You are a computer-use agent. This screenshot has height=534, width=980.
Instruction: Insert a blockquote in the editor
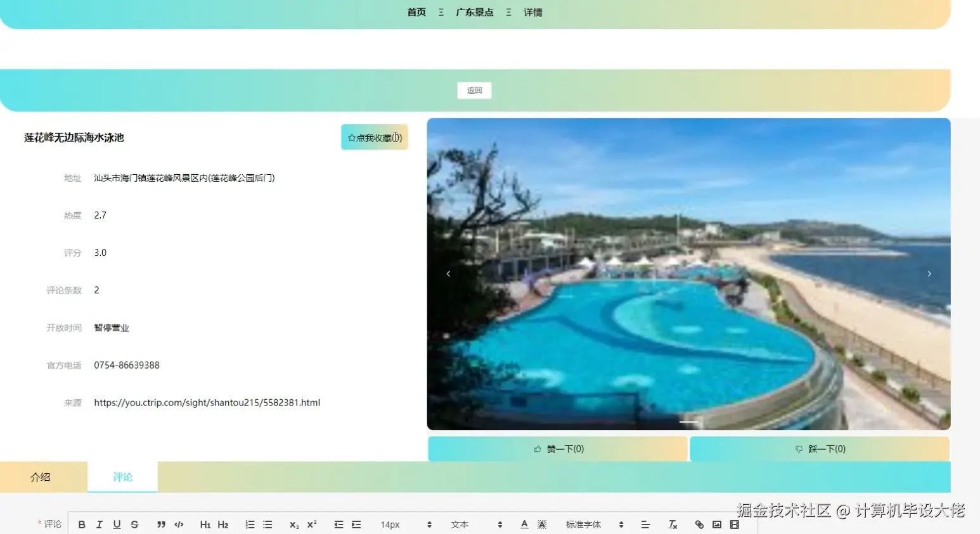click(x=161, y=524)
